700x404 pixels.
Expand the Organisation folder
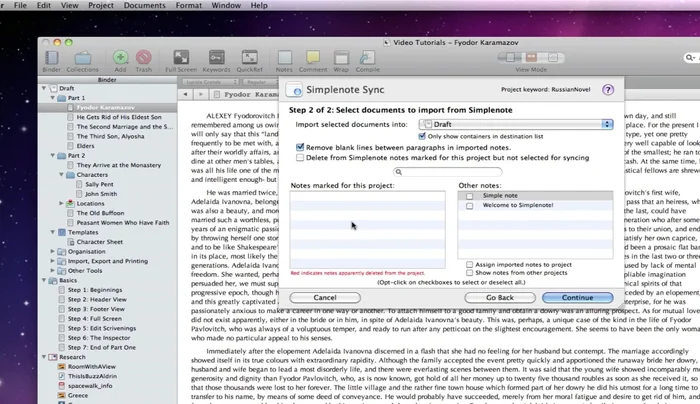53,251
